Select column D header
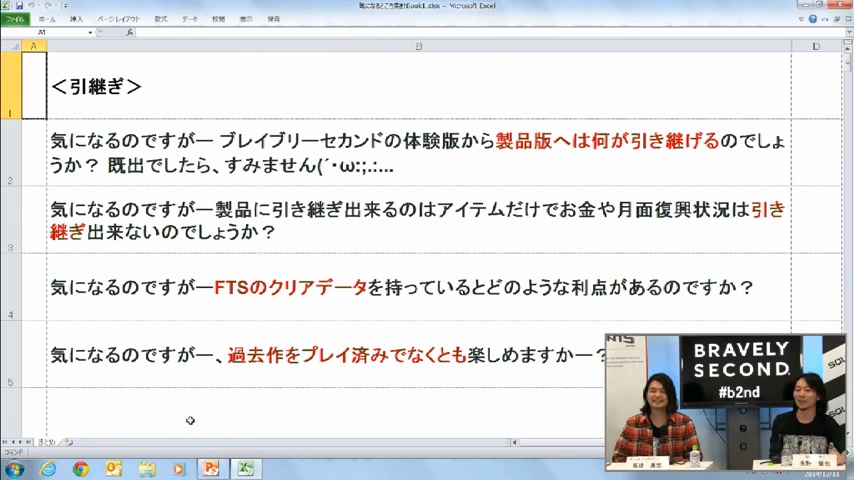854x480 pixels. (x=816, y=46)
